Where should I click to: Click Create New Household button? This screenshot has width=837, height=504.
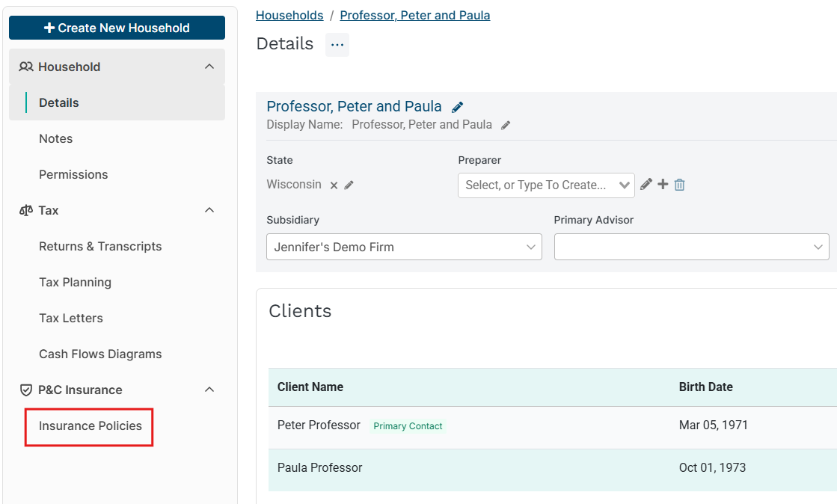(117, 28)
